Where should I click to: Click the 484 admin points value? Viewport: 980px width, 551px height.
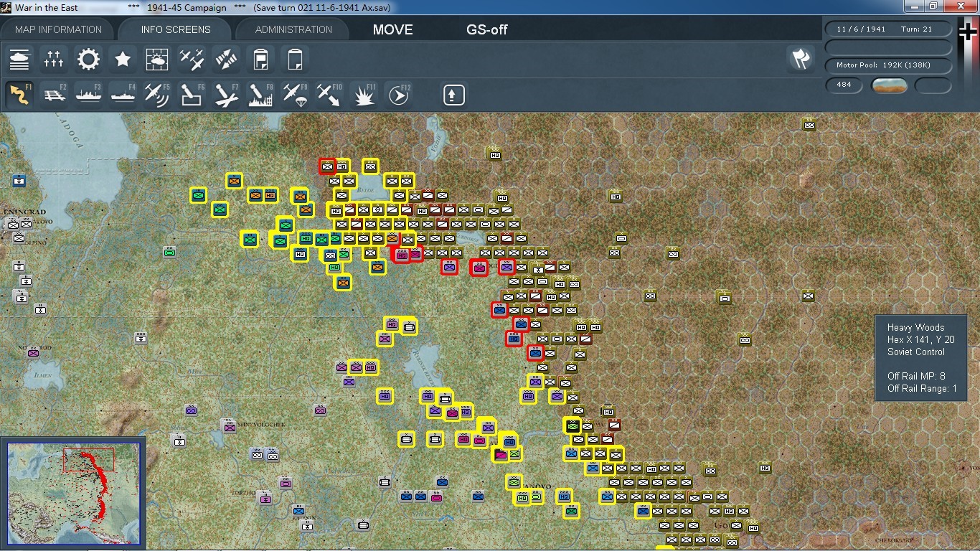pyautogui.click(x=844, y=85)
